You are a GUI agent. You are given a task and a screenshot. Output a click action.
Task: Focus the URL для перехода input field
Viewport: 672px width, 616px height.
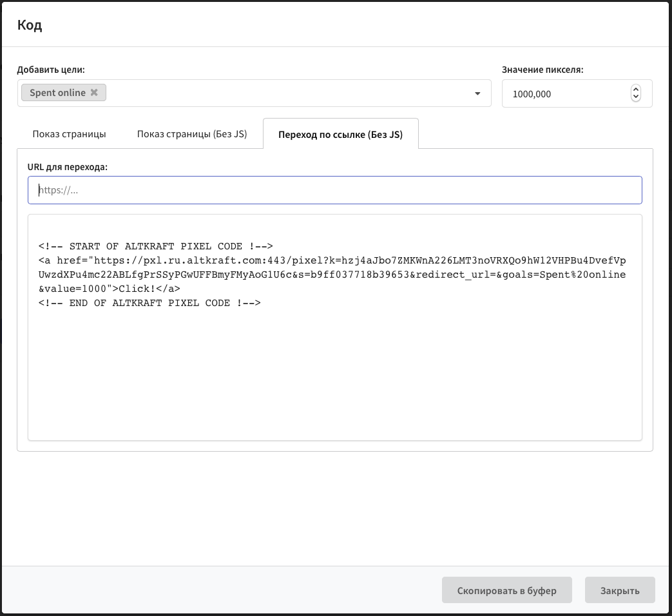pyautogui.click(x=335, y=190)
